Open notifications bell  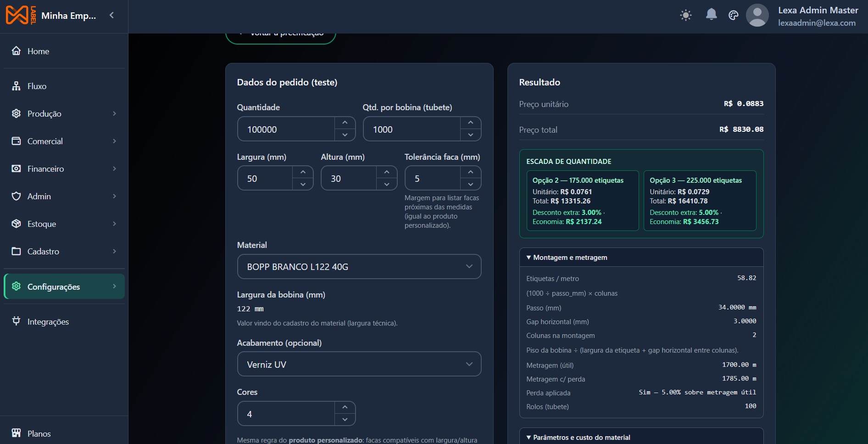(x=711, y=14)
